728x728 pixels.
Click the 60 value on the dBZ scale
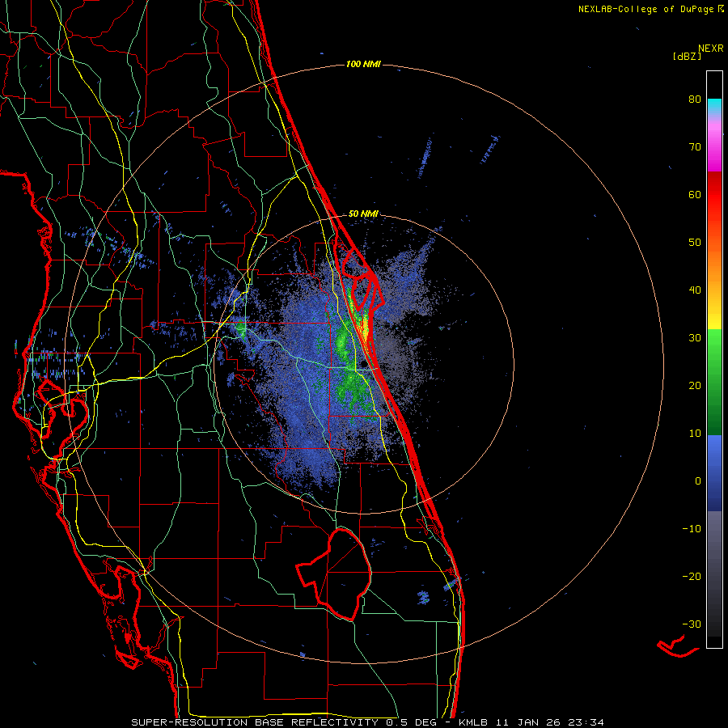[x=695, y=195]
